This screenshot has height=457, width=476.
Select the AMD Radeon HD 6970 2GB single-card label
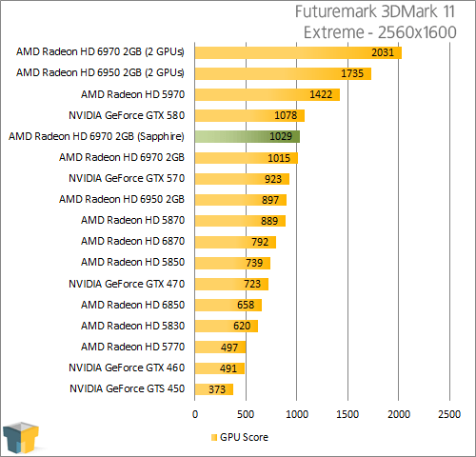pos(122,157)
